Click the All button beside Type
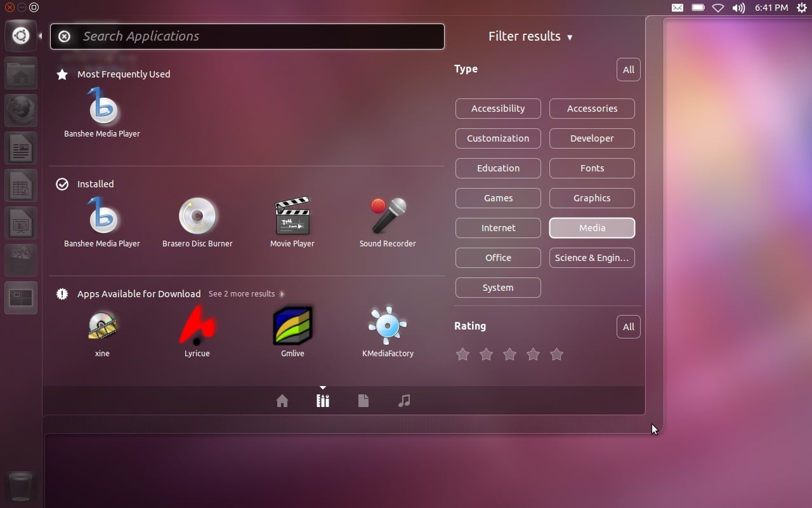 click(629, 70)
